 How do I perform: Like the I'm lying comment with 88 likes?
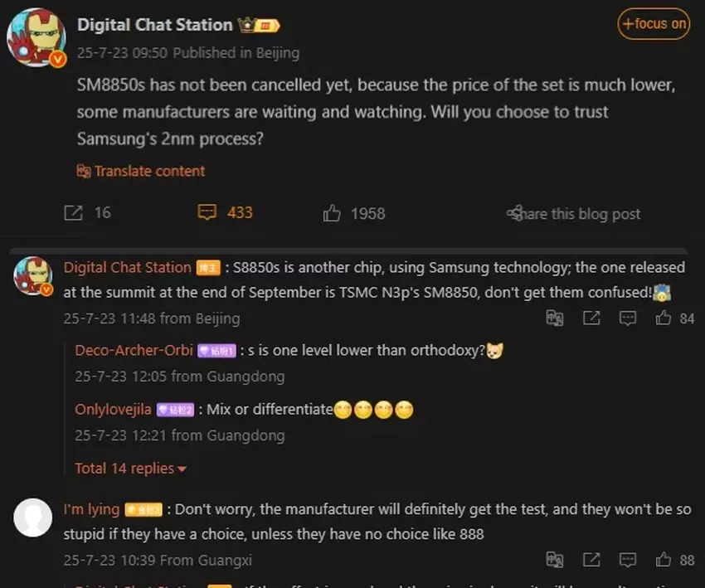pos(664,560)
